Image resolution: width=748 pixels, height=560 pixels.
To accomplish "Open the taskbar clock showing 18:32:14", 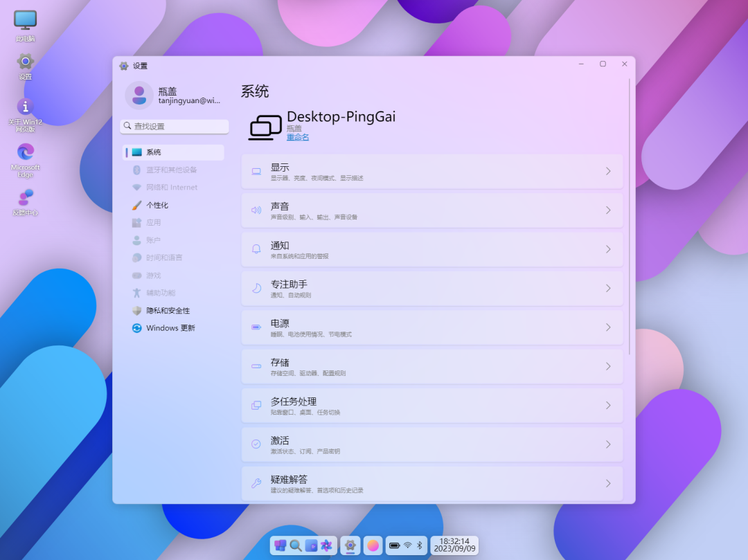I will 454,545.
